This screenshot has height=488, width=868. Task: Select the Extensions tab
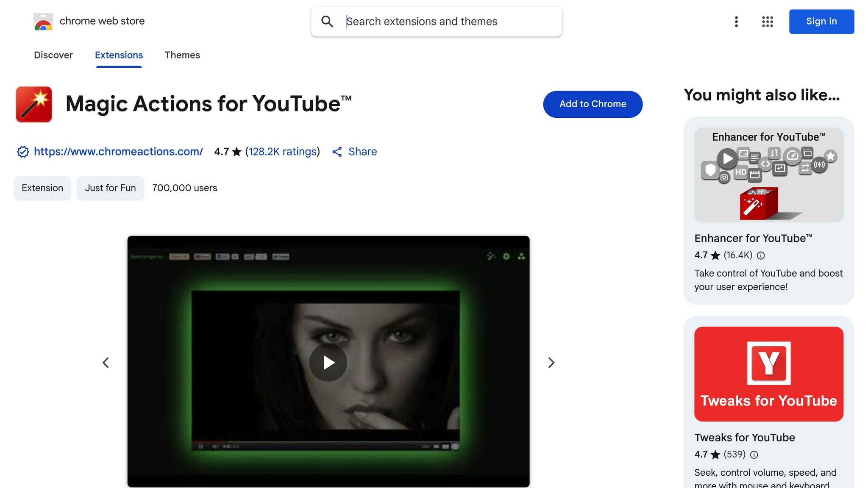[119, 55]
